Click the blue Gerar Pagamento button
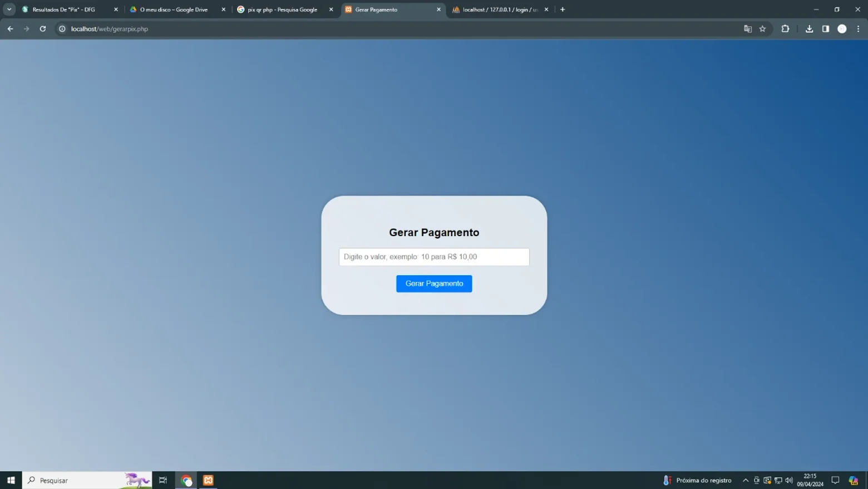This screenshot has width=868, height=489. 434,283
